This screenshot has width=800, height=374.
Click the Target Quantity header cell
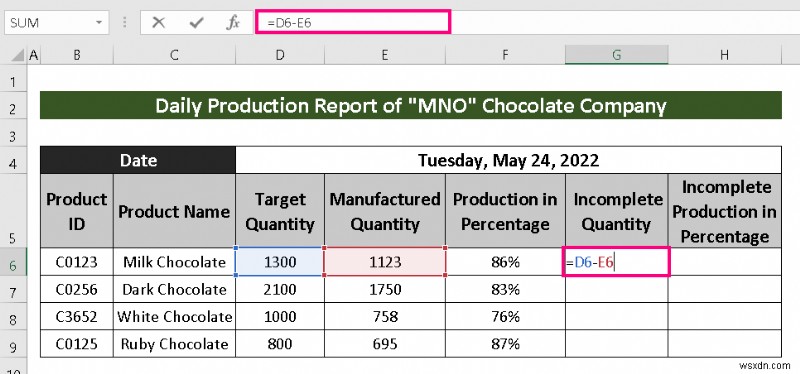(x=280, y=211)
